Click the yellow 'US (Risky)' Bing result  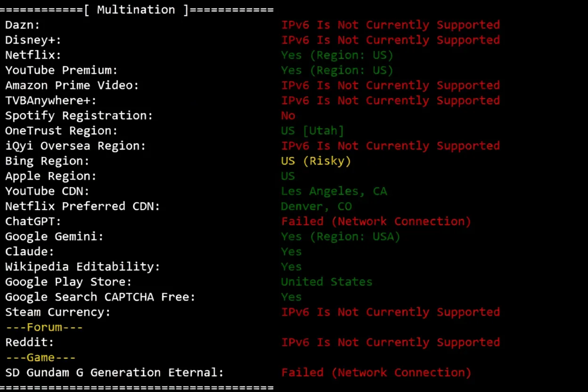pyautogui.click(x=316, y=161)
